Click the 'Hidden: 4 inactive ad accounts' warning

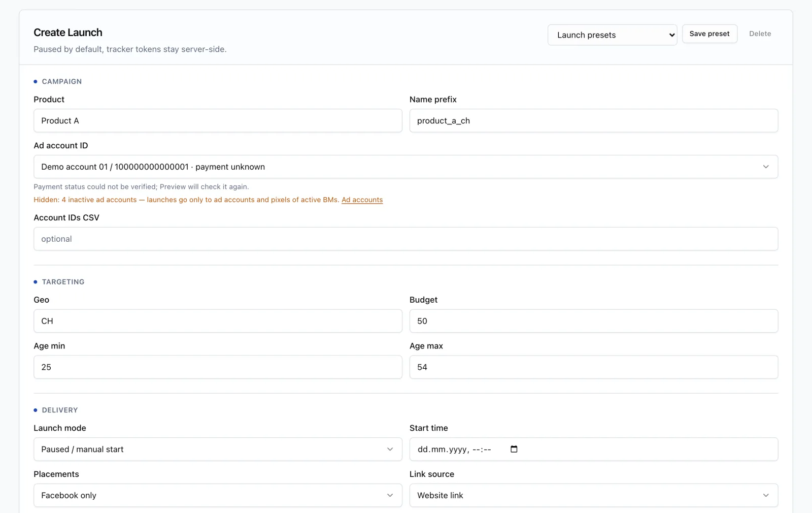coord(186,200)
